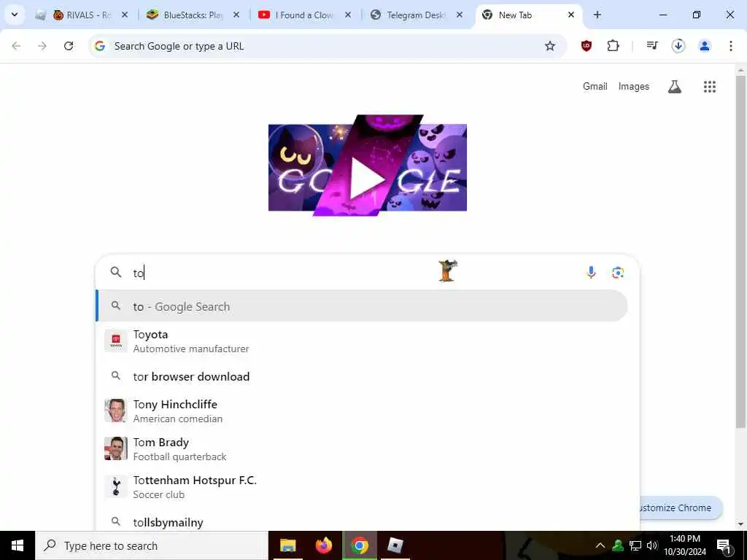Go back with the back arrow
The image size is (747, 560).
click(x=16, y=46)
